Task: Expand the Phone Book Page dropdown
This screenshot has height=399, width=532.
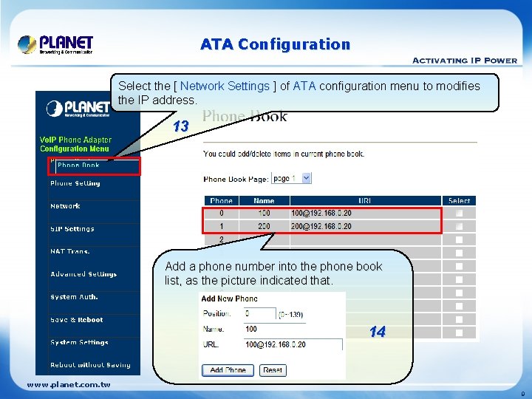Action: point(291,178)
